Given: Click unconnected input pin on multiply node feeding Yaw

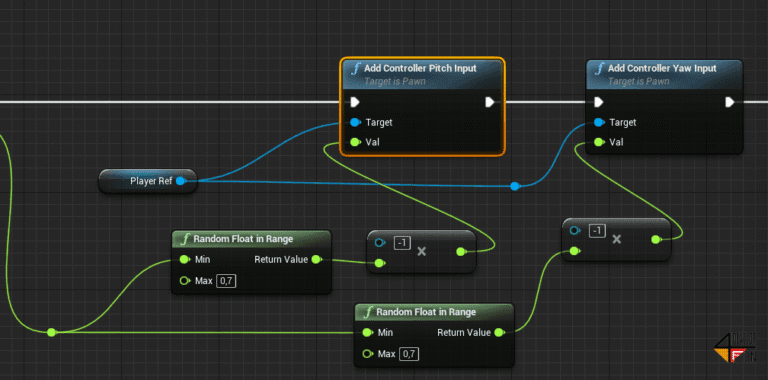Looking at the screenshot, I should [x=575, y=230].
